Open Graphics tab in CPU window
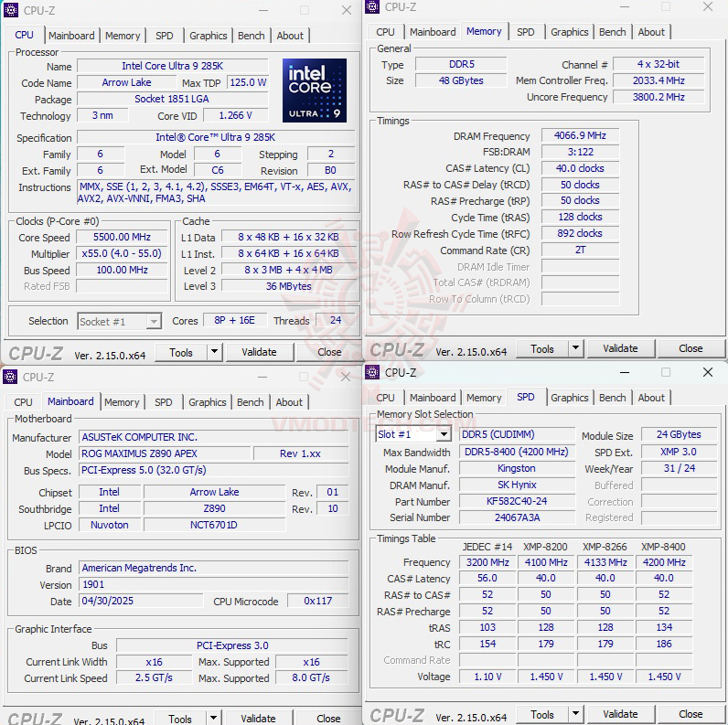 click(208, 36)
